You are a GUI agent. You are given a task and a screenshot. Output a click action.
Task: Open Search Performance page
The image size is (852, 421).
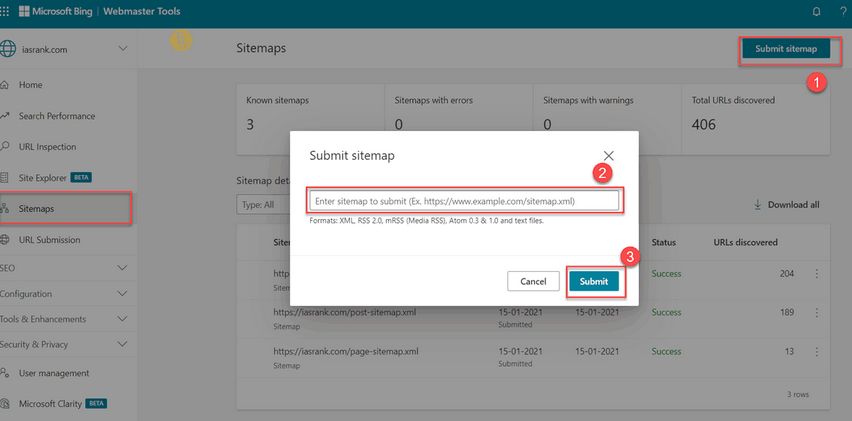click(x=57, y=116)
